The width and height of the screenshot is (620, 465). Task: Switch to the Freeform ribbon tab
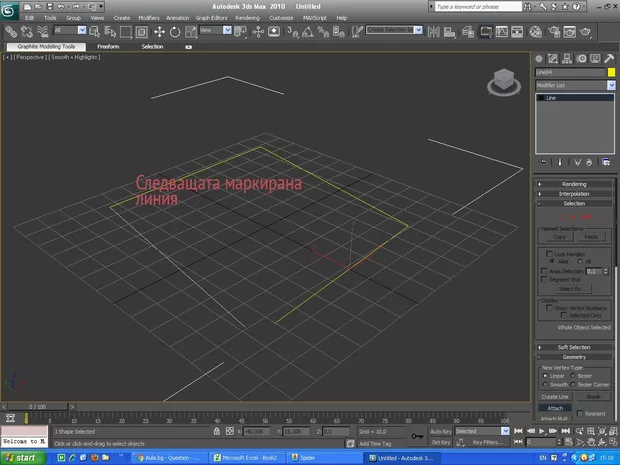(x=106, y=46)
